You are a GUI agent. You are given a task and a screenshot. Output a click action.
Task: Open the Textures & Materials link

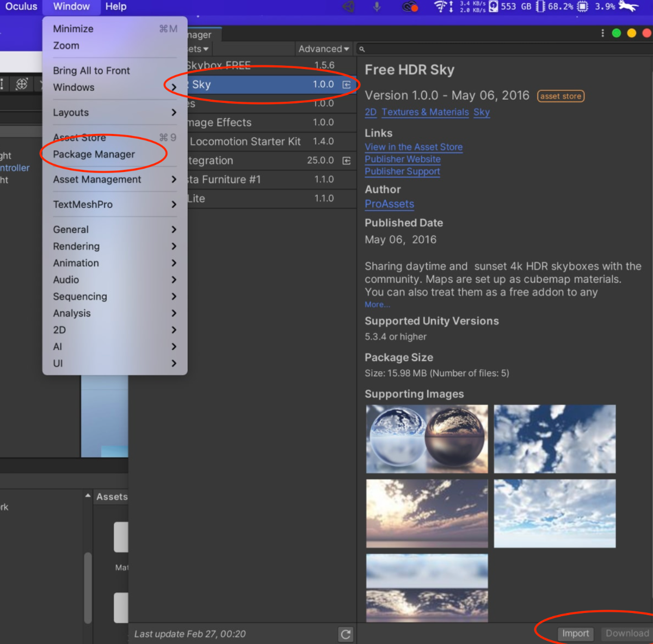(425, 112)
